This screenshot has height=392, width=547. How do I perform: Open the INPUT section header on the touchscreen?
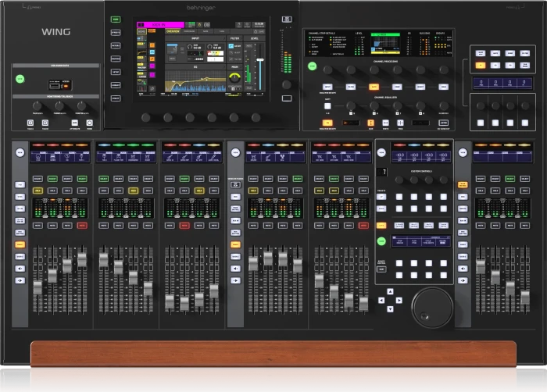(x=195, y=38)
